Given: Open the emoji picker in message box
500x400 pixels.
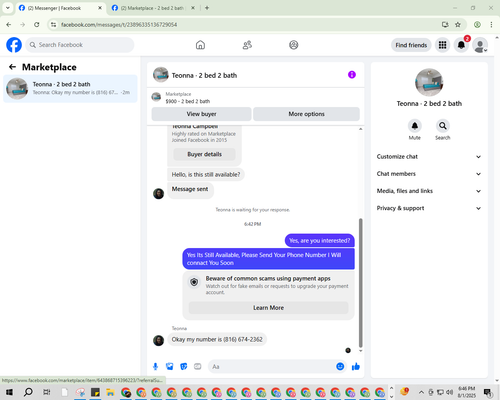Looking at the screenshot, I should point(340,366).
